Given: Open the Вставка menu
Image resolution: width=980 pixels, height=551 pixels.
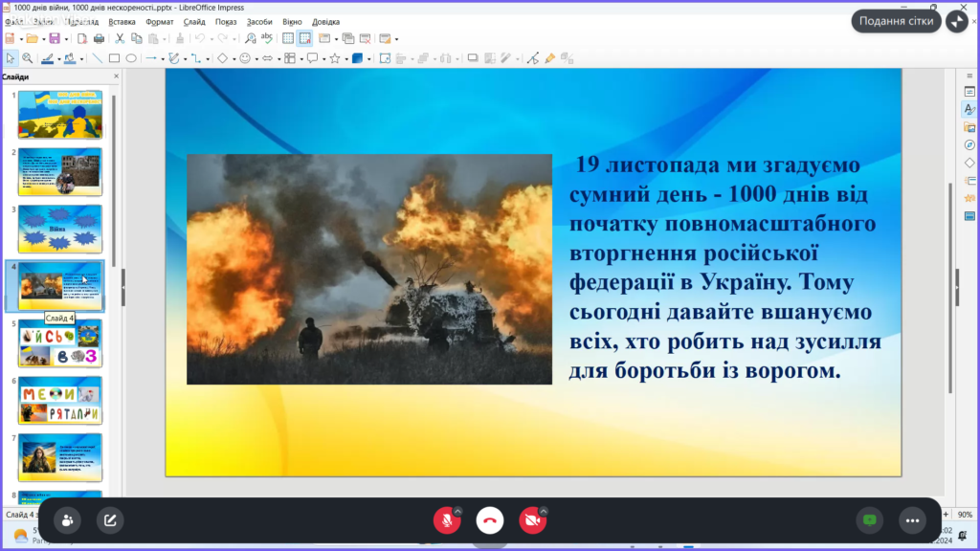Looking at the screenshot, I should pyautogui.click(x=122, y=21).
